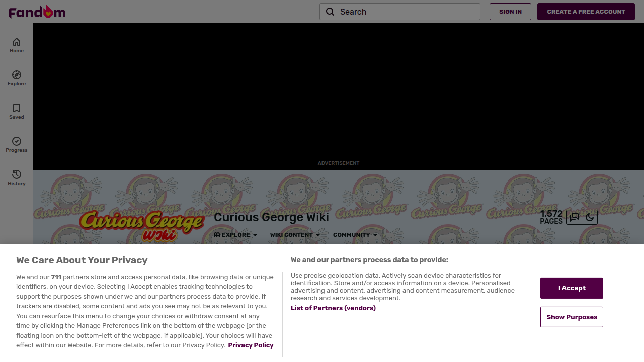Click the Fandom logo
This screenshot has width=644, height=362.
coord(37,12)
